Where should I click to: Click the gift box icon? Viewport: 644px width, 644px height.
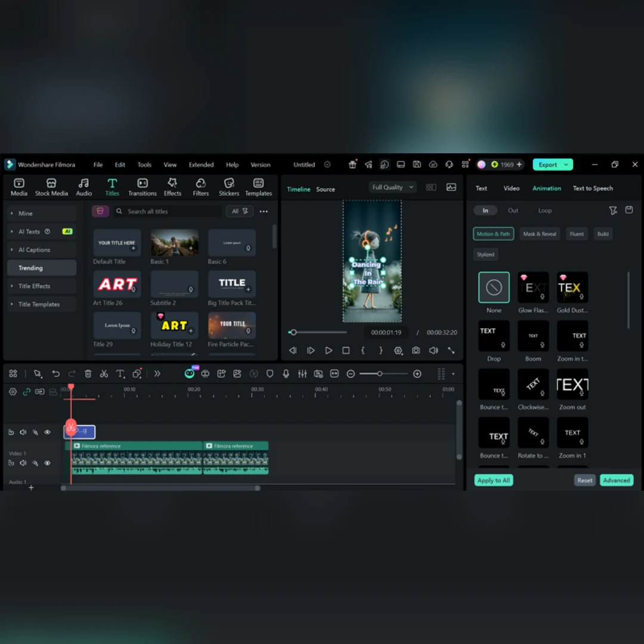[352, 165]
